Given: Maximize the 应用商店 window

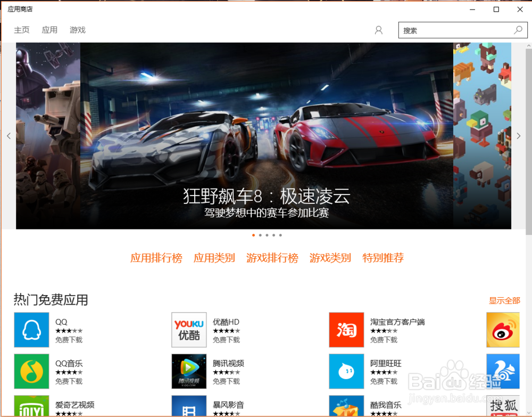Looking at the screenshot, I should pos(496,10).
